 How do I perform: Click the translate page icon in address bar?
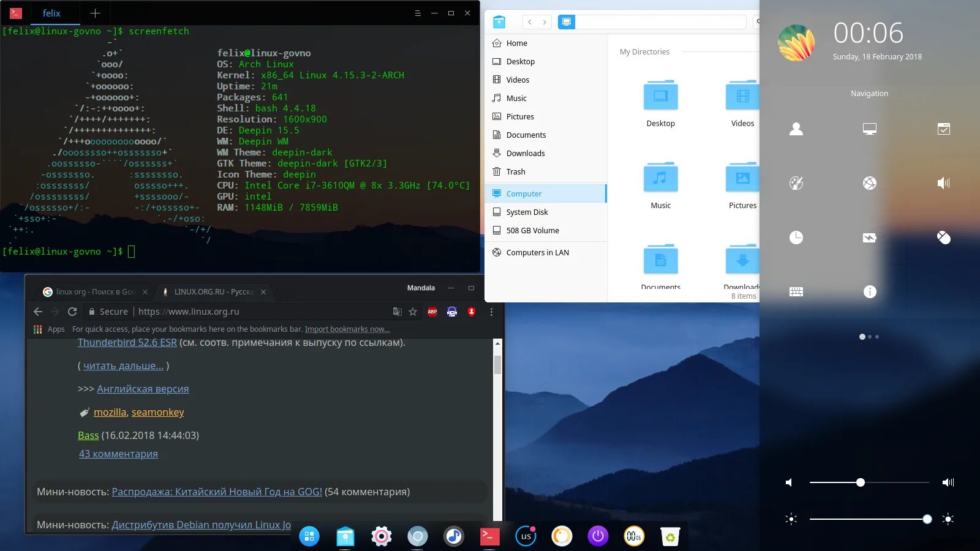pos(398,312)
